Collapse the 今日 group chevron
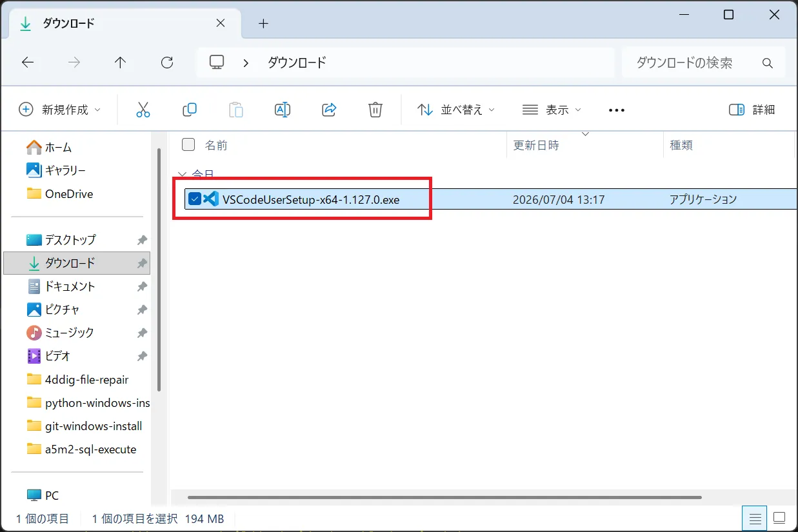The height and width of the screenshot is (532, 798). [183, 175]
